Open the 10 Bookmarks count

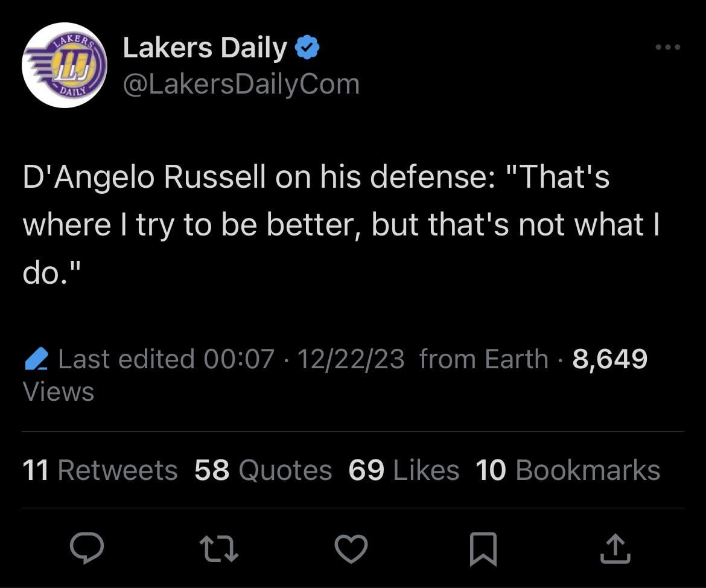click(568, 470)
